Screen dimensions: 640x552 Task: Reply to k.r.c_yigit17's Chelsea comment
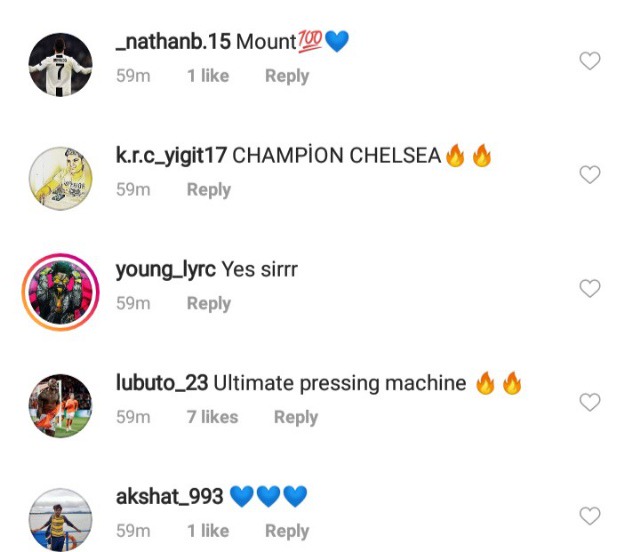208,190
